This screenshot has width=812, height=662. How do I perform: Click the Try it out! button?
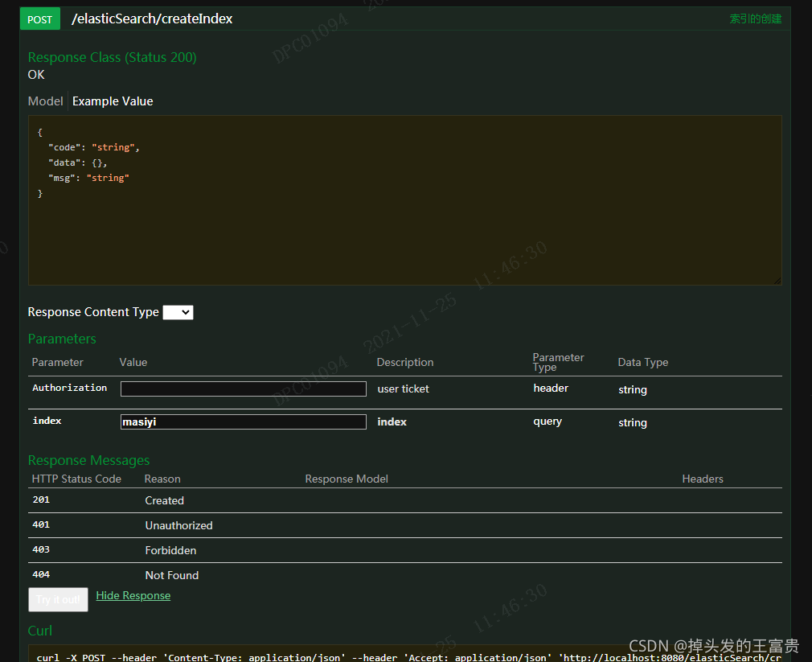click(58, 599)
